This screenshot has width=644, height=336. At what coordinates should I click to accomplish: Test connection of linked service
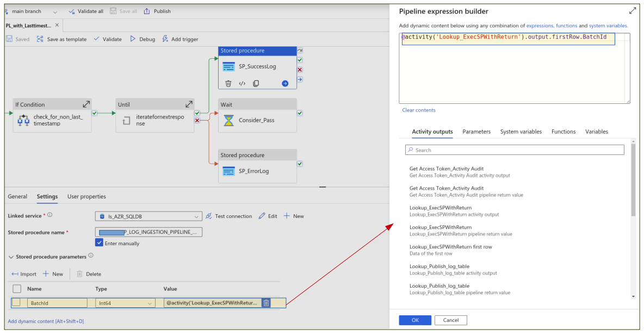point(229,216)
